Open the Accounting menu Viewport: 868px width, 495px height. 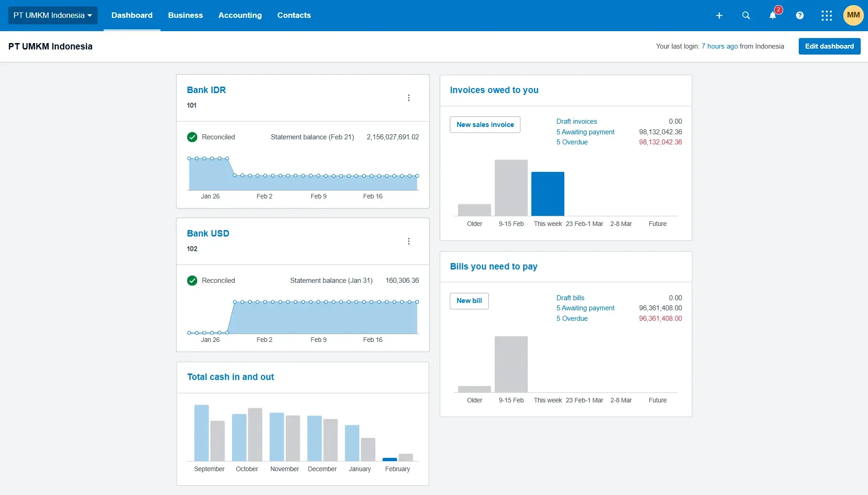[240, 16]
